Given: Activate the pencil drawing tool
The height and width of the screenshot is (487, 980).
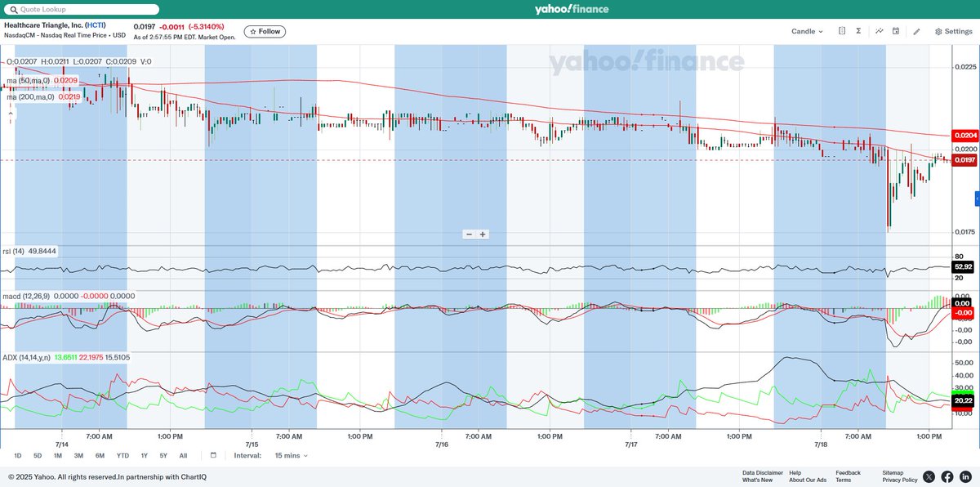Looking at the screenshot, I should click(x=916, y=32).
